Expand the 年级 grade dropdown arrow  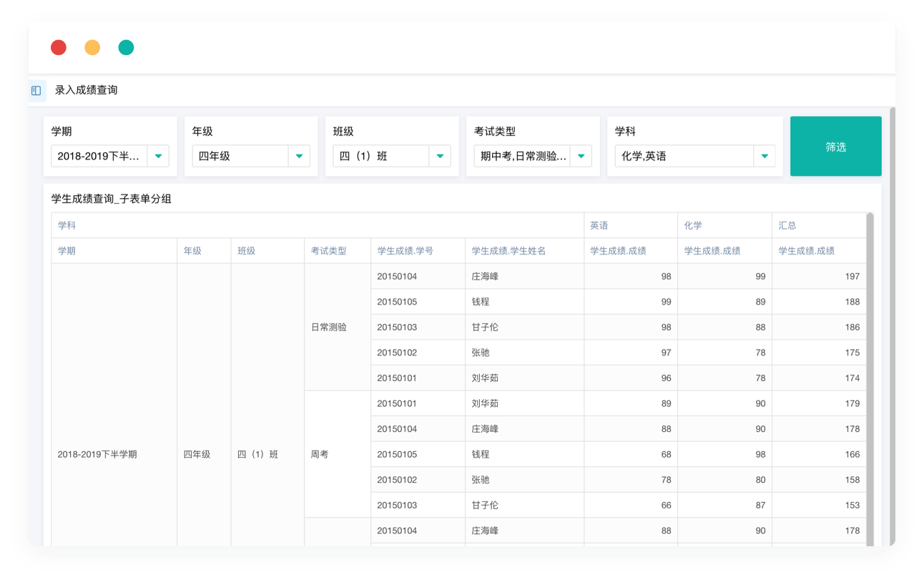point(299,156)
